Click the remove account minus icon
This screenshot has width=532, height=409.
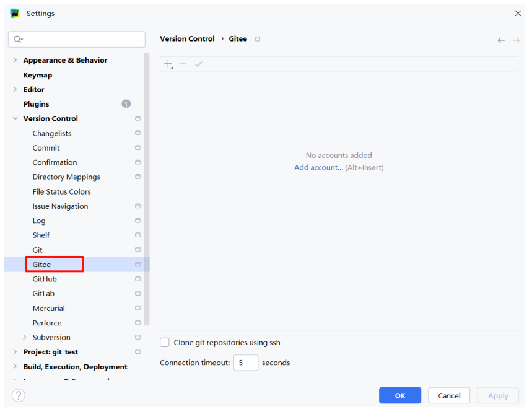click(183, 64)
